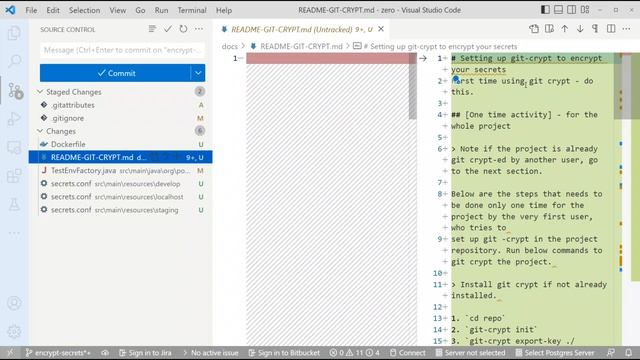640x360 pixels.
Task: Split the editor right
Action: click(x=611, y=29)
